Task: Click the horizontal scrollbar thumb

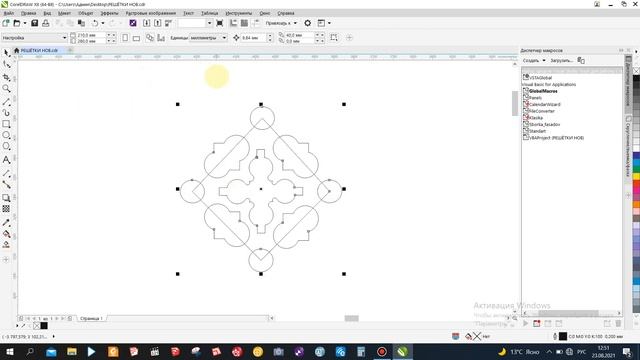Action: click(351, 318)
